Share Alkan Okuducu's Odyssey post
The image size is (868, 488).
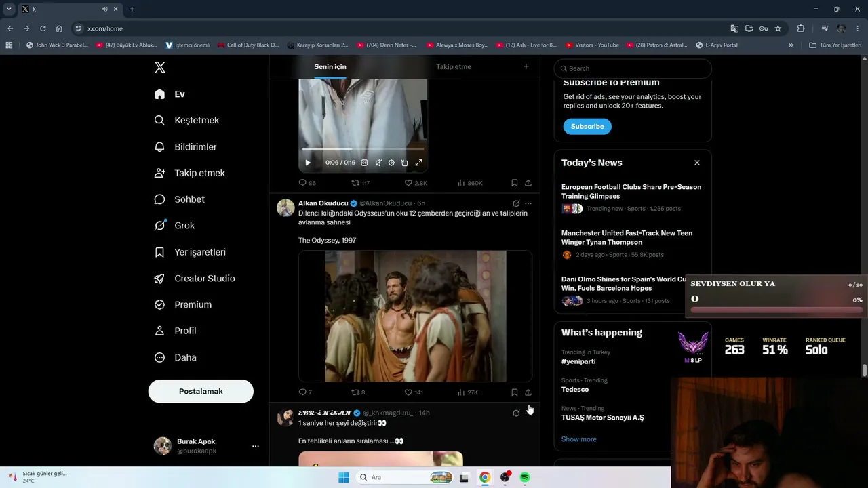point(528,392)
